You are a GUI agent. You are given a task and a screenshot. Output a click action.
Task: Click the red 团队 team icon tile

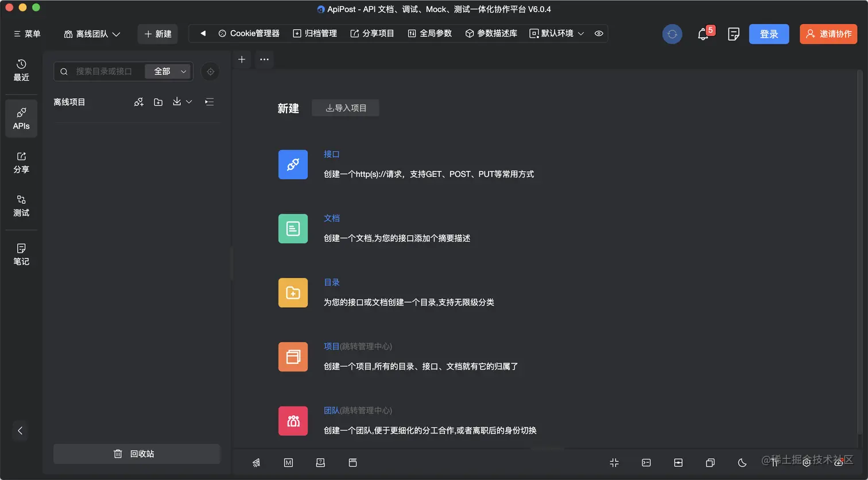click(293, 421)
